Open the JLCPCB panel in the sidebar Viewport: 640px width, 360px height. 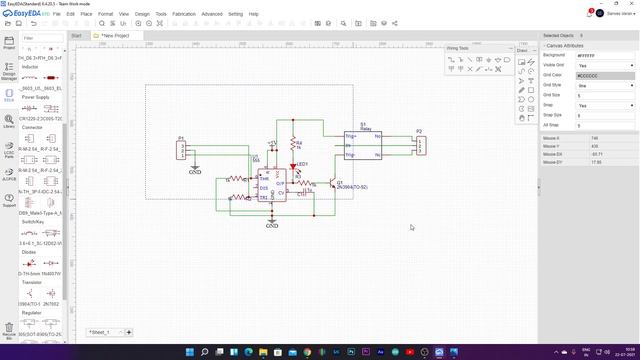[9, 175]
